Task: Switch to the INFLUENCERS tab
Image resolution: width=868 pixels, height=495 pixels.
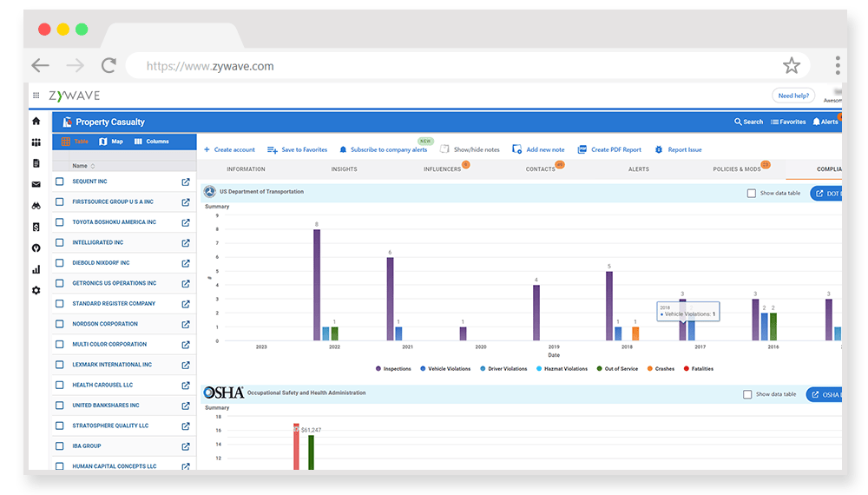Action: tap(443, 168)
